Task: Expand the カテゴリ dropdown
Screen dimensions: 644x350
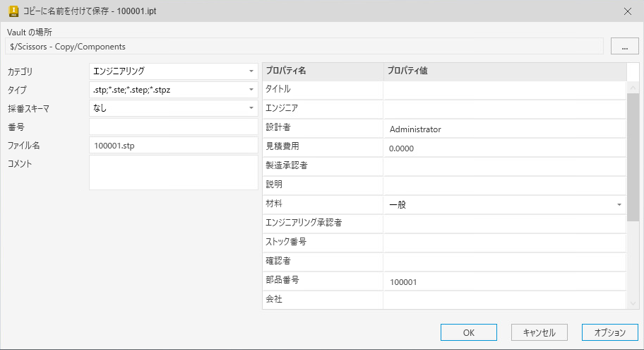Action: [251, 71]
